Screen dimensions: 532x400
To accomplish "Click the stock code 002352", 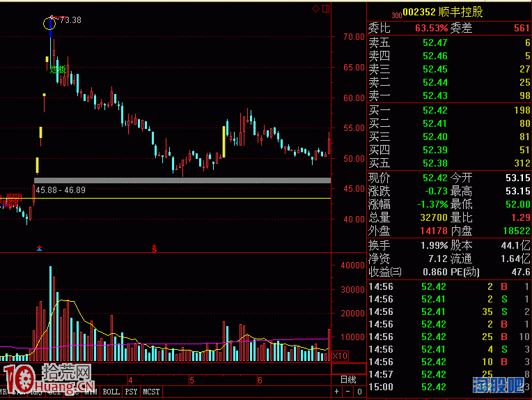I will pyautogui.click(x=420, y=12).
